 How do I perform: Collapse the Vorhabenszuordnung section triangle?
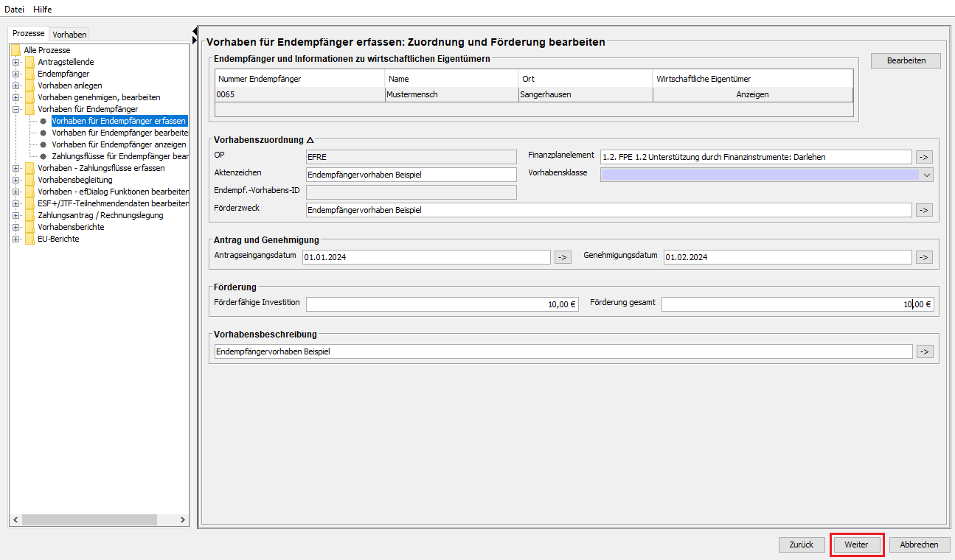pyautogui.click(x=310, y=140)
